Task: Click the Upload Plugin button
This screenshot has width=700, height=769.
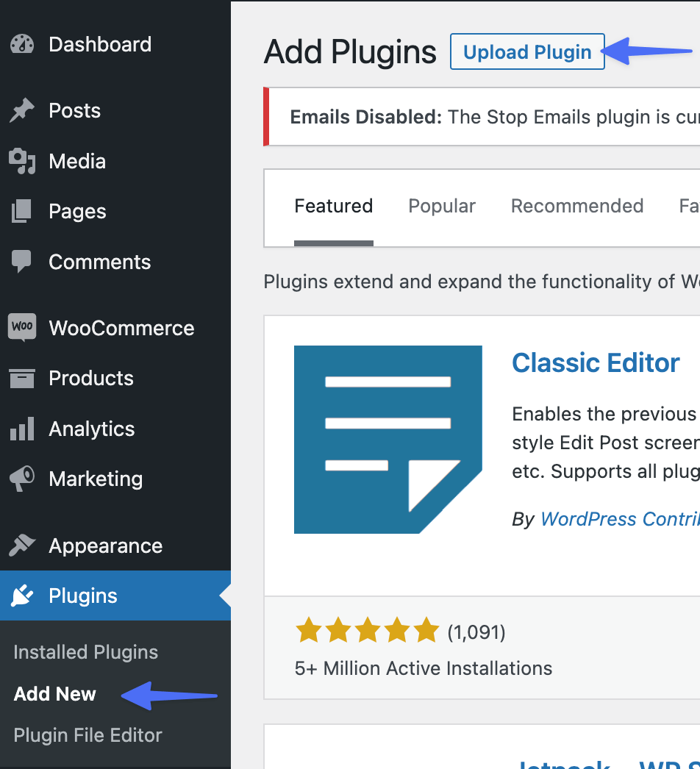Action: 527,51
